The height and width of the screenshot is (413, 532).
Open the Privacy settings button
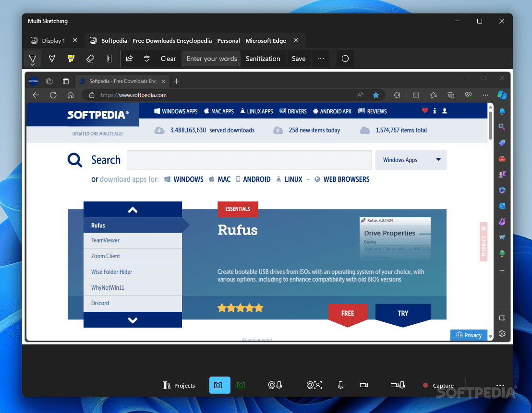pos(469,335)
